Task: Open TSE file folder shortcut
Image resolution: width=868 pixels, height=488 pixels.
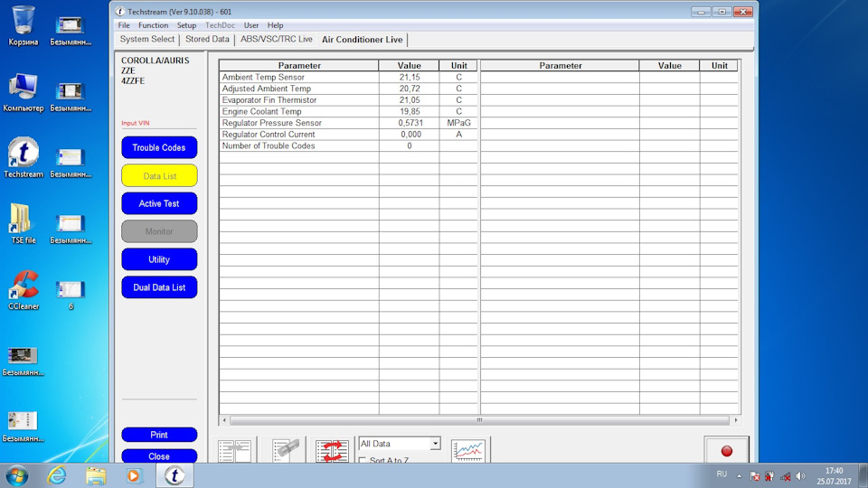Action: [x=24, y=223]
